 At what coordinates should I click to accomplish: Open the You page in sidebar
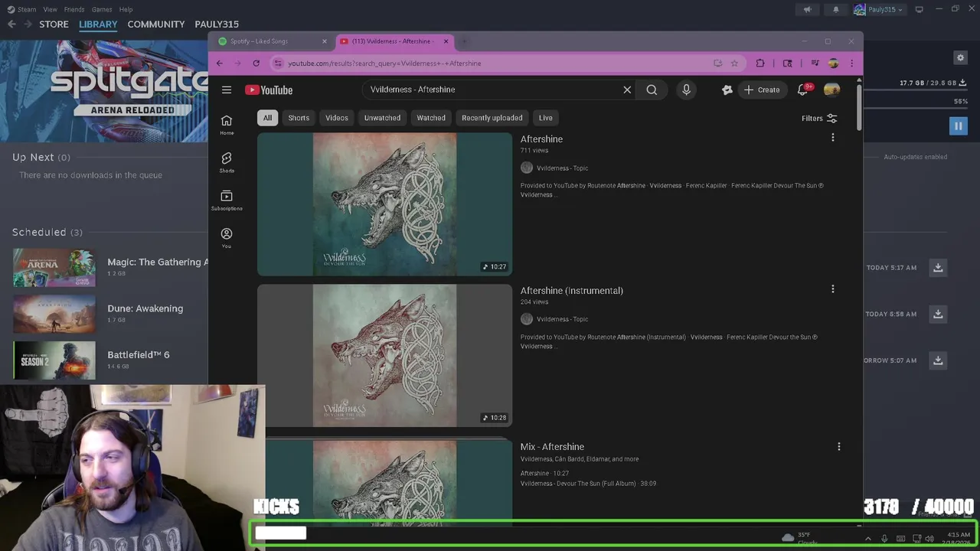pos(227,238)
